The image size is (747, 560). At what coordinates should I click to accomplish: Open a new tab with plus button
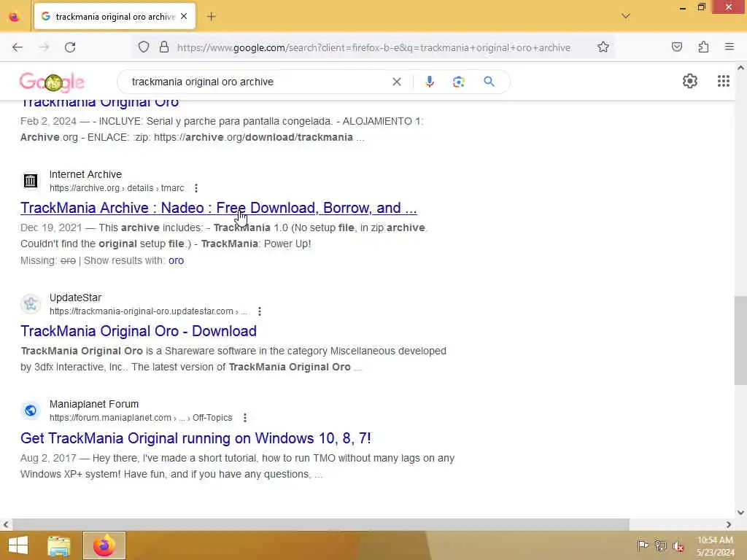click(x=212, y=17)
